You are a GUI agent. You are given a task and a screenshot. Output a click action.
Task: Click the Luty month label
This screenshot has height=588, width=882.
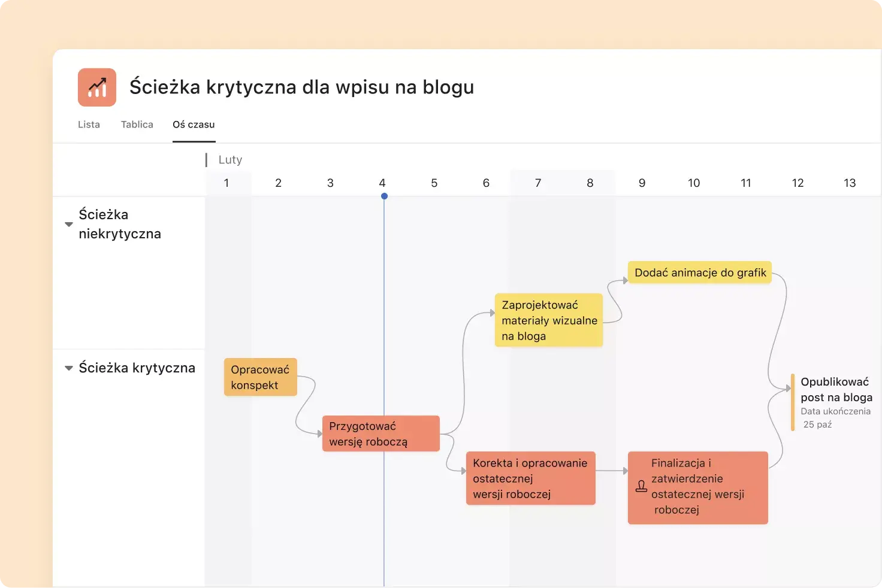[x=230, y=160]
